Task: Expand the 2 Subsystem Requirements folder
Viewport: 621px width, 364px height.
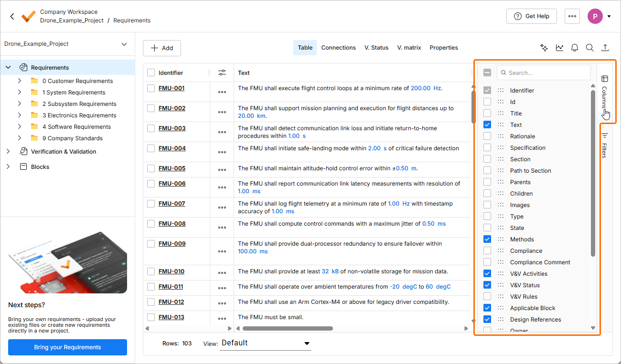Action: [20, 104]
